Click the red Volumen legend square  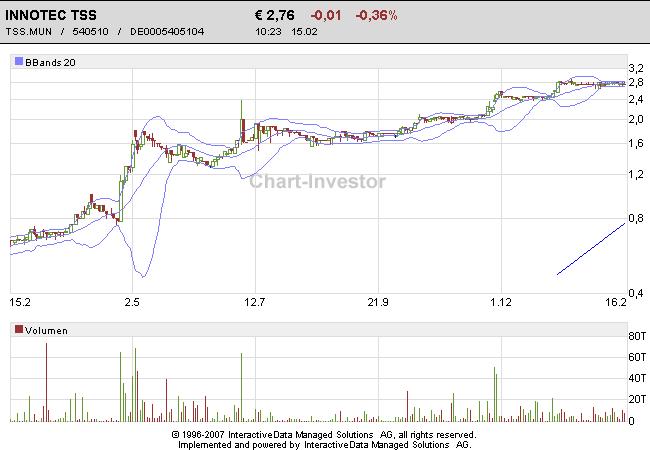point(18,329)
